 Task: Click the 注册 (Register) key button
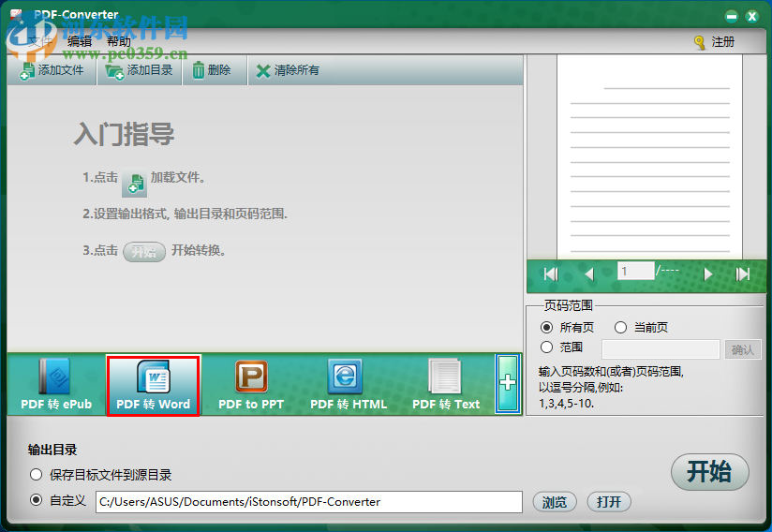coord(715,42)
